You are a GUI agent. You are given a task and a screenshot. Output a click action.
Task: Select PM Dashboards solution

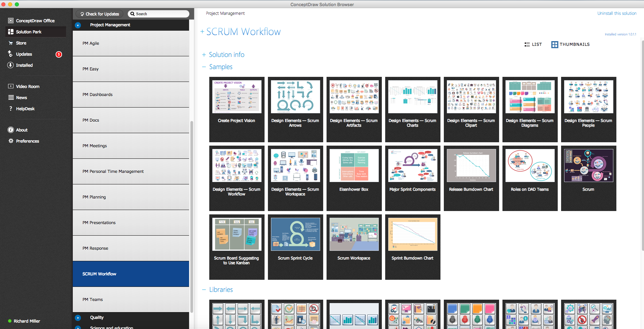click(x=131, y=94)
